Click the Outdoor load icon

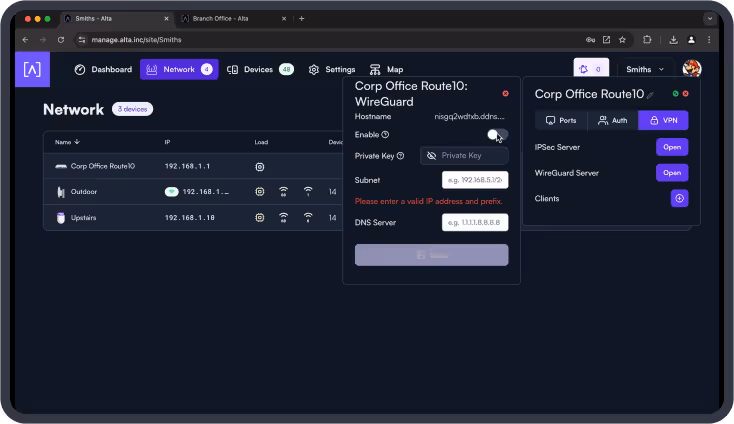tap(260, 191)
